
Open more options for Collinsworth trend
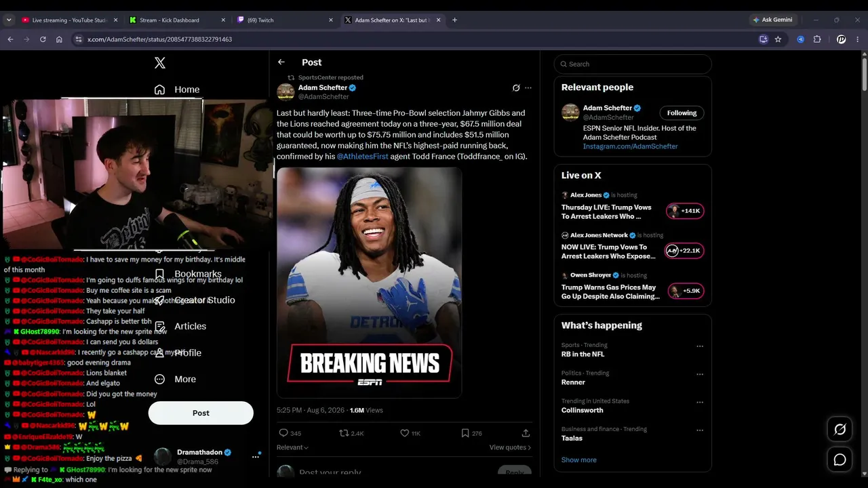(700, 402)
